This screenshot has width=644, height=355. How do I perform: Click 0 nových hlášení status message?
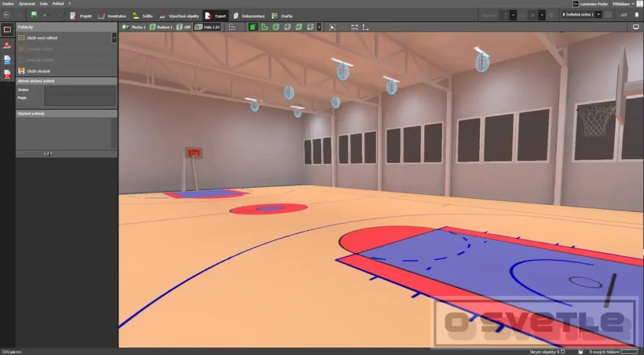604,352
